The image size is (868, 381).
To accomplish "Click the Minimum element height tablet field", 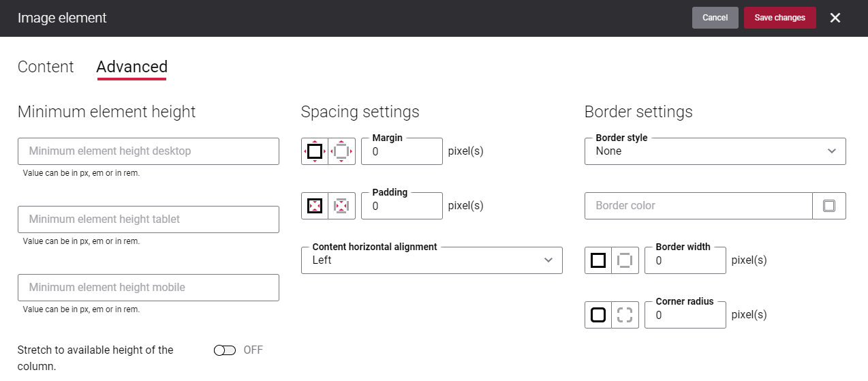I will 149,219.
